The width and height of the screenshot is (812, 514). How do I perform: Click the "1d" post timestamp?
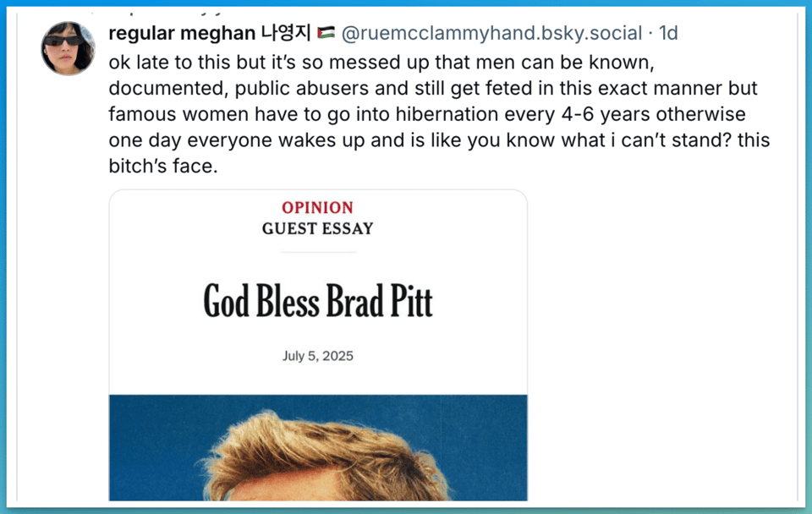coord(668,33)
